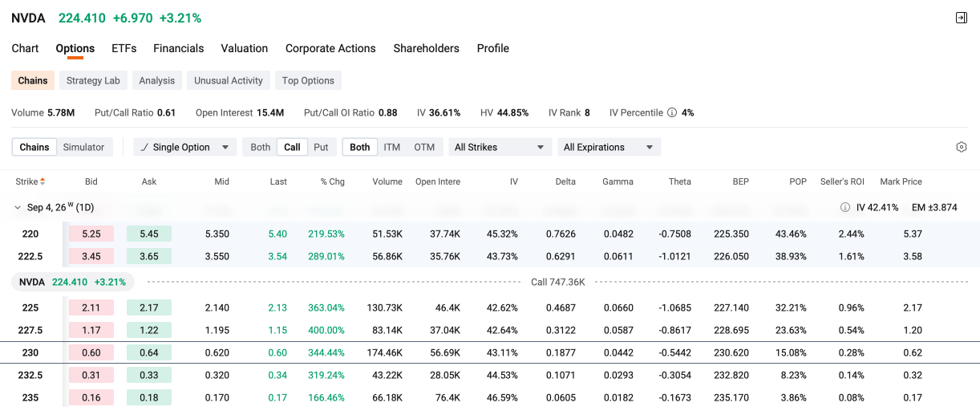This screenshot has width=980, height=407.
Task: Click the 0.18 ask for strike 235
Action: [149, 397]
